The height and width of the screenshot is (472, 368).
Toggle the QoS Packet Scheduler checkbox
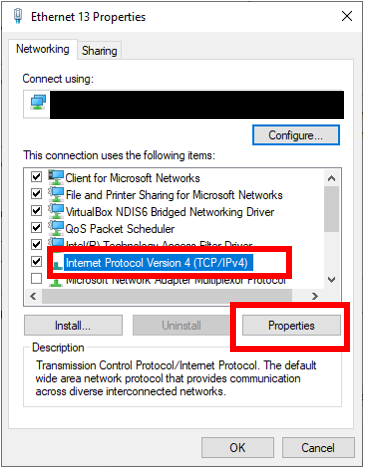[x=36, y=228]
